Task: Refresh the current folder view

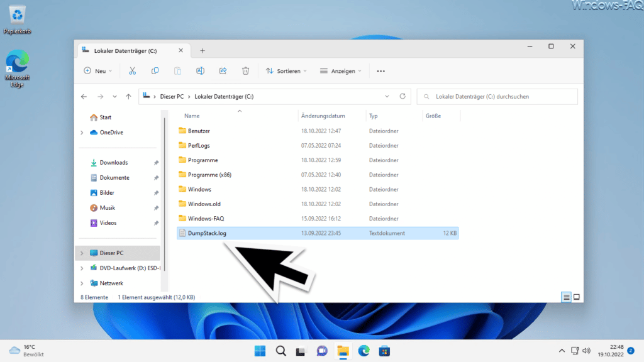Action: 402,96
